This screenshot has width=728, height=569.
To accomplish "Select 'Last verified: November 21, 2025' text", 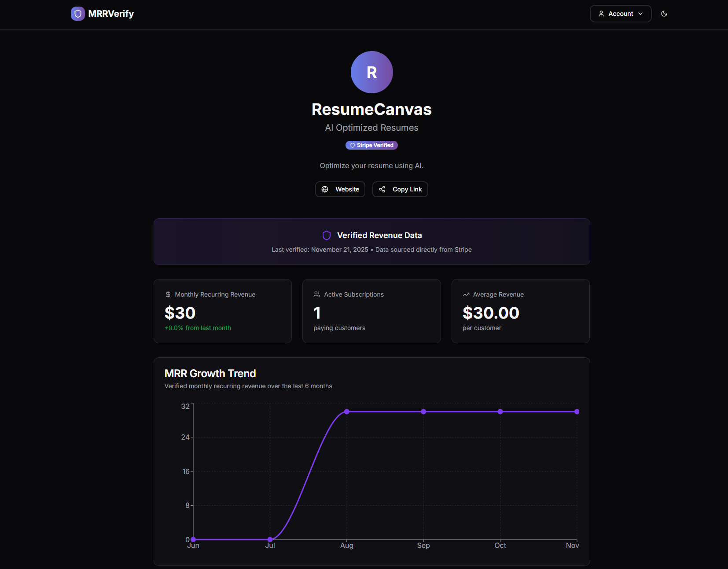I will click(320, 250).
